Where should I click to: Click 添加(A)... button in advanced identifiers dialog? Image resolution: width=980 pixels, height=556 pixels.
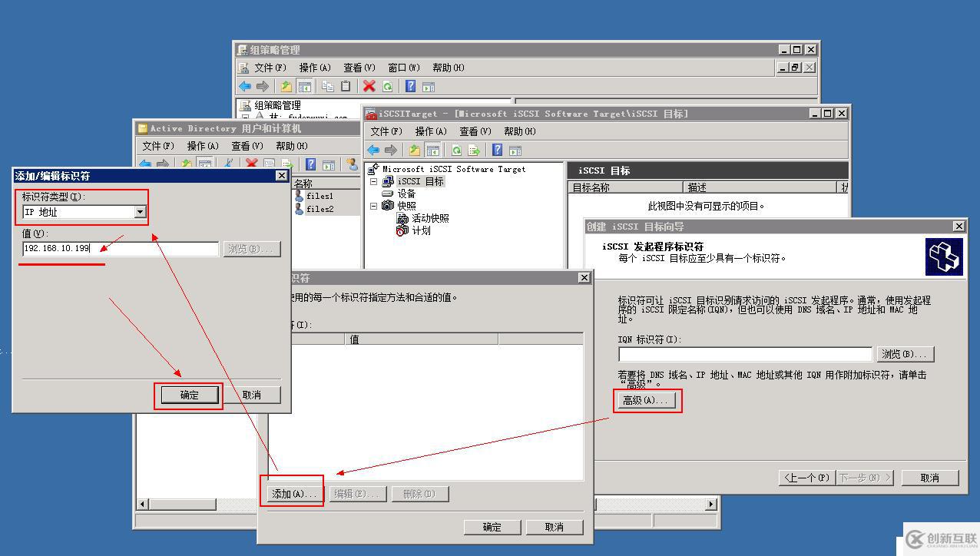click(x=293, y=494)
